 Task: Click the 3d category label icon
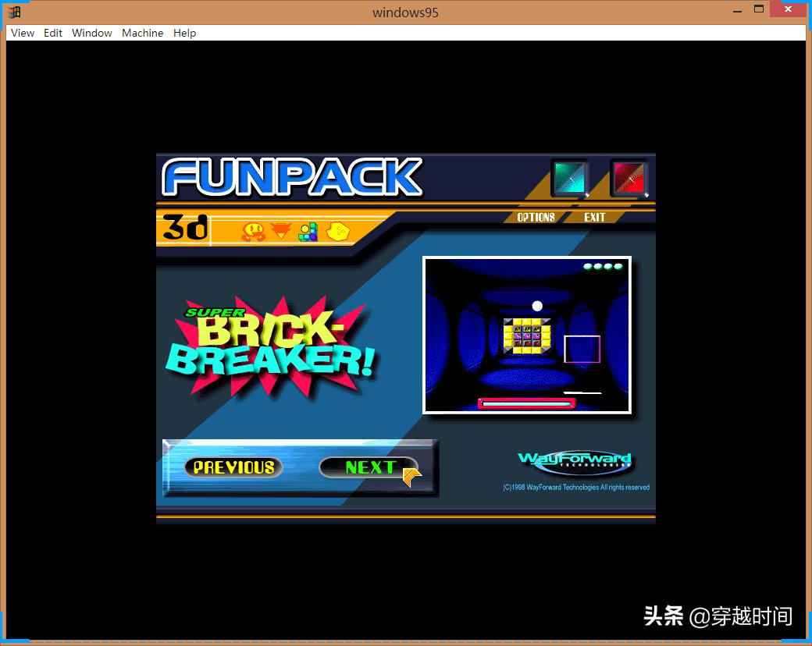click(x=183, y=229)
